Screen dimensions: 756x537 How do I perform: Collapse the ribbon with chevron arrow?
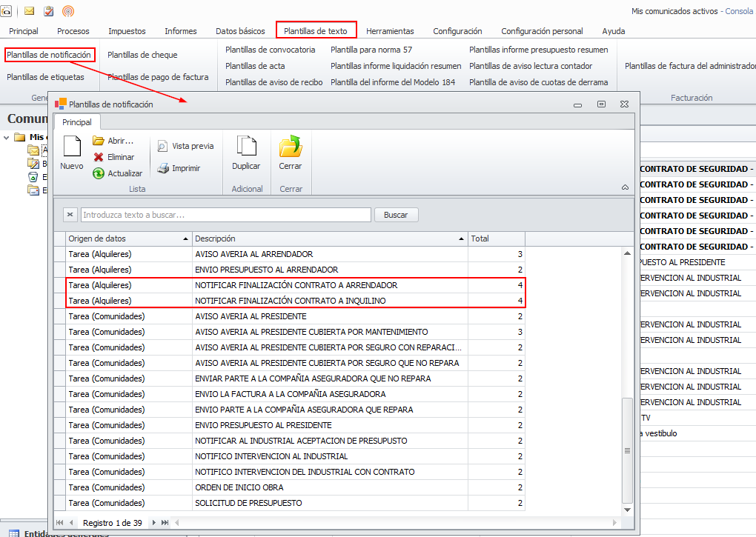625,188
